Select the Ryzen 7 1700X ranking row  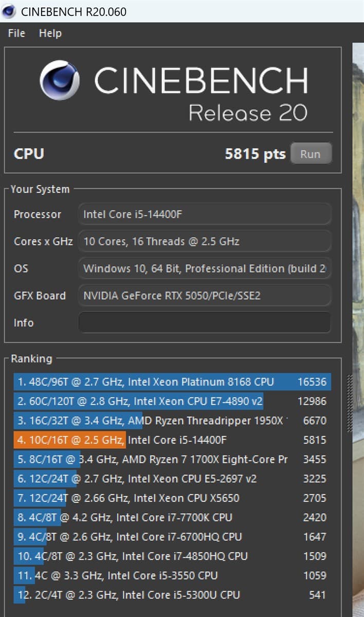tap(172, 459)
